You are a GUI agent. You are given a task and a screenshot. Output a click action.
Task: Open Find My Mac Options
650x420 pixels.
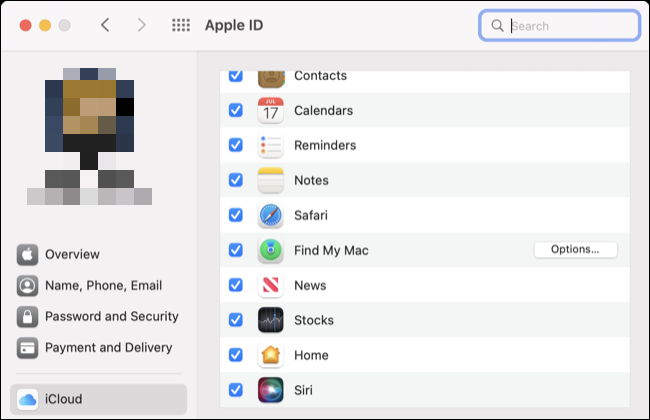coord(575,250)
